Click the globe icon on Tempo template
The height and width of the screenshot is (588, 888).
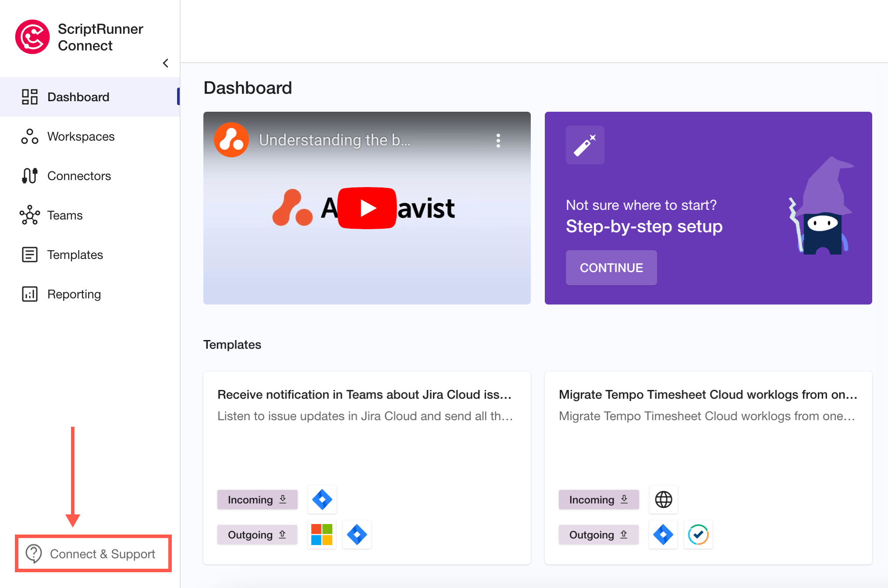tap(664, 499)
